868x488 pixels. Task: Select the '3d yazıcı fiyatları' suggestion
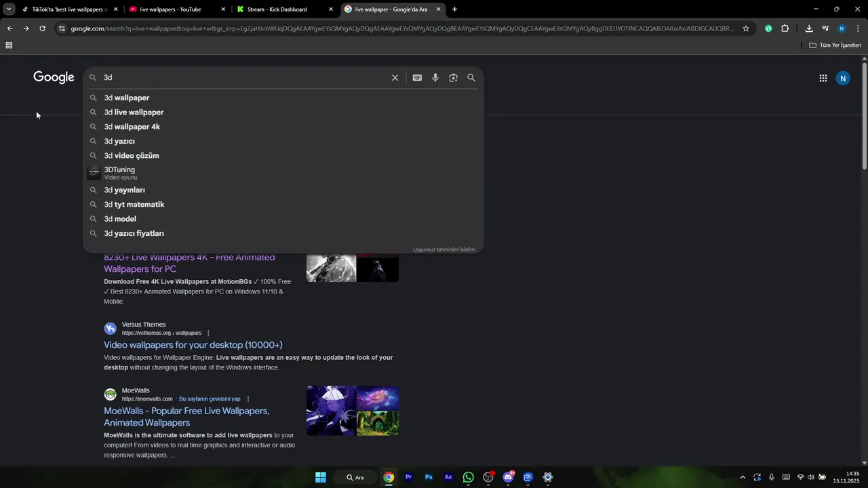coord(283,234)
